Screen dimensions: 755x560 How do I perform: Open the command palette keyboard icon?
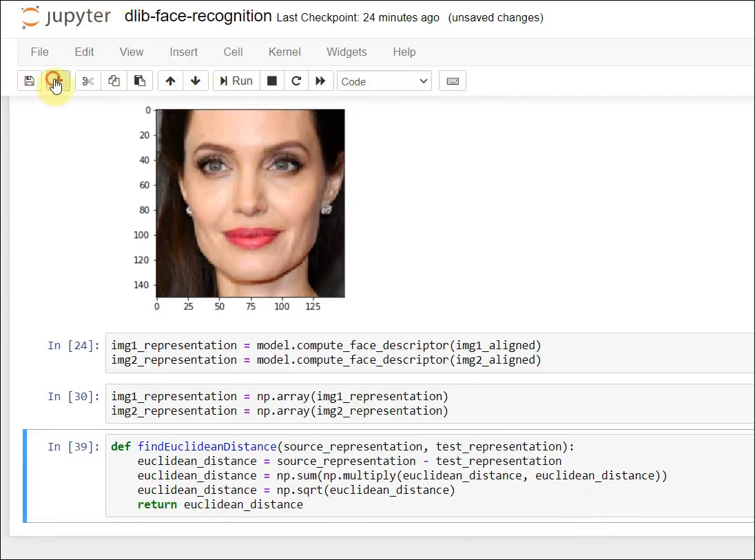(453, 81)
